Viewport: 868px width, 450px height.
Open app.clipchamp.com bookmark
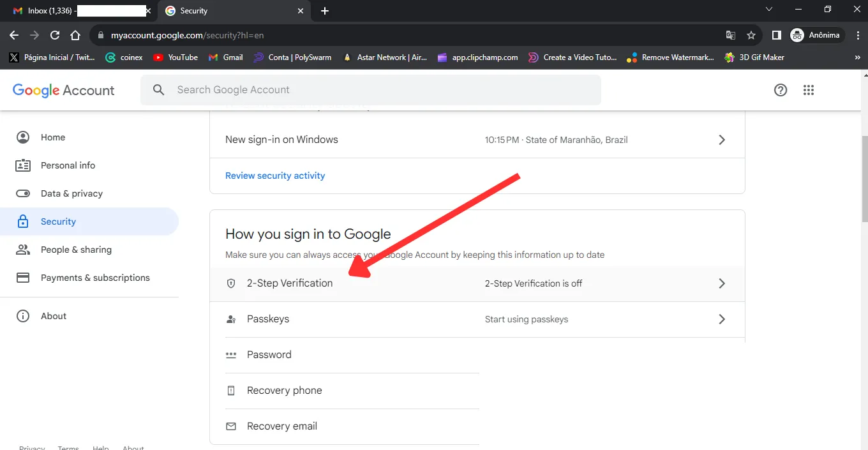(477, 57)
